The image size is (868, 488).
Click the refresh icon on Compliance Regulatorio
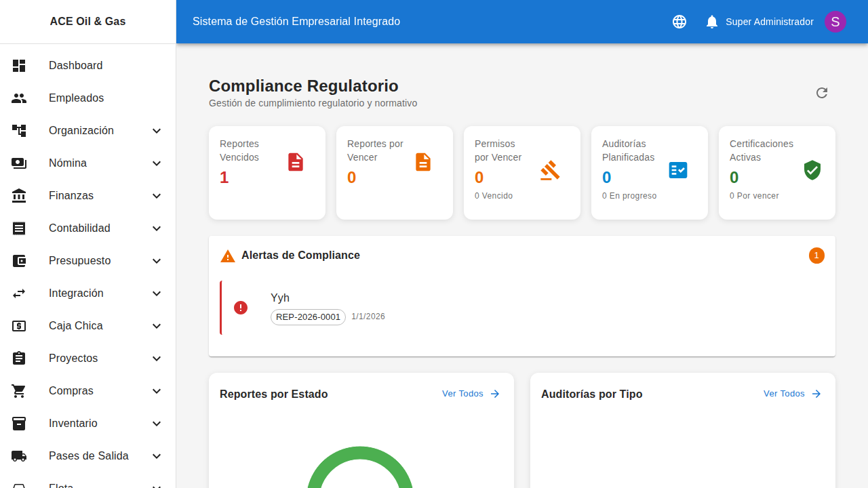pyautogui.click(x=821, y=93)
